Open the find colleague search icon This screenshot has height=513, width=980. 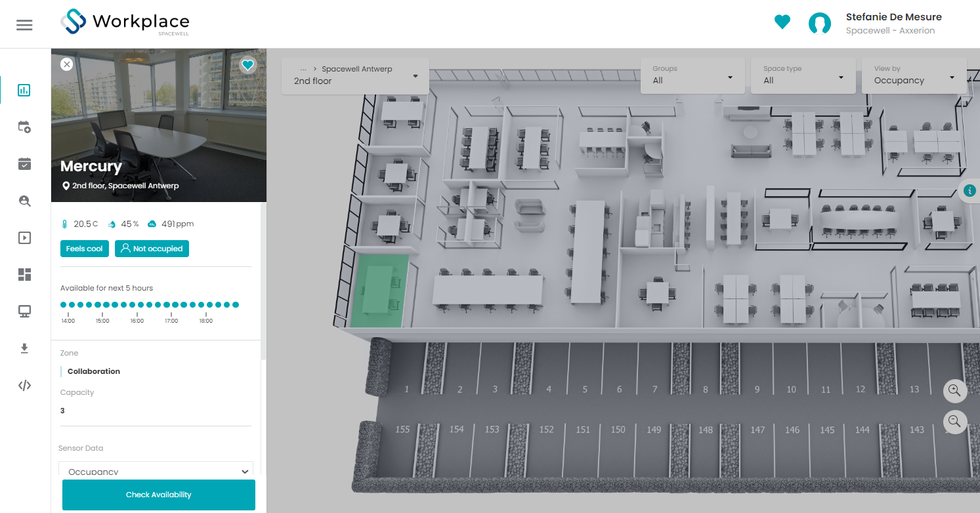[x=24, y=201]
